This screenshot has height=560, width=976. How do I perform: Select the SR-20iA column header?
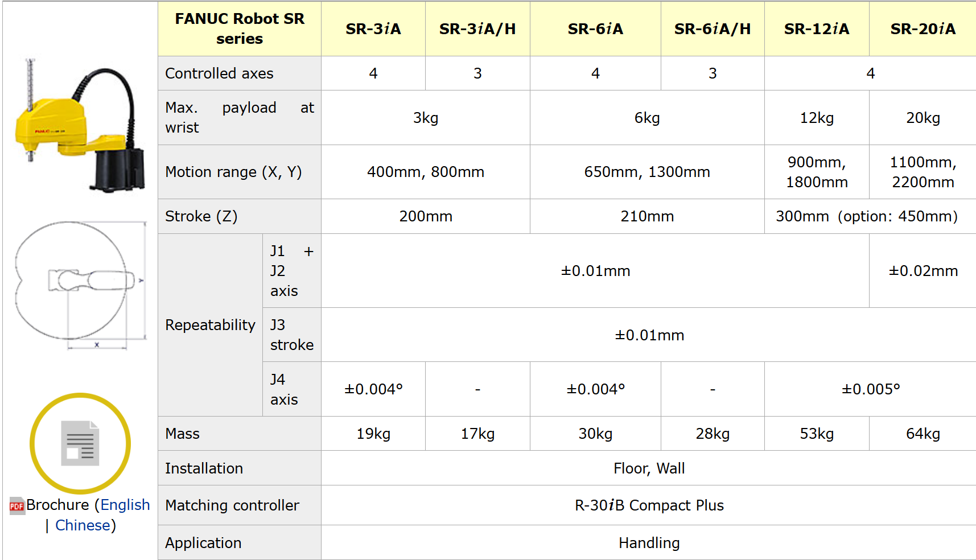[923, 28]
